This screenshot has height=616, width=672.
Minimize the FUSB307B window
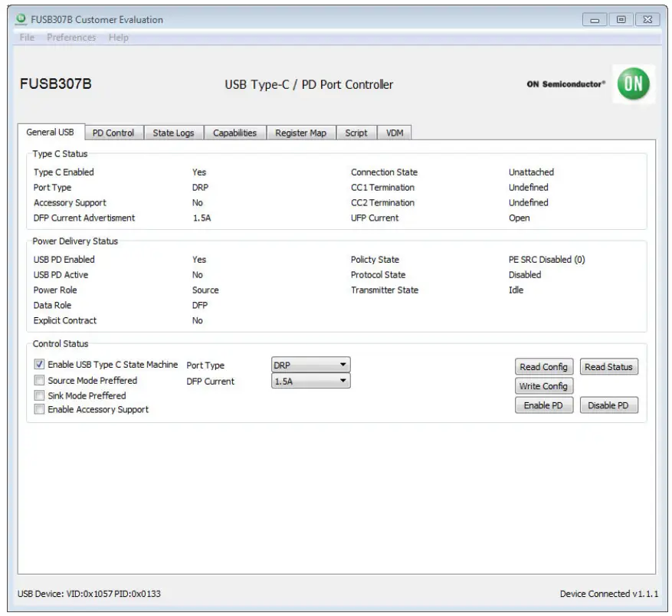595,20
